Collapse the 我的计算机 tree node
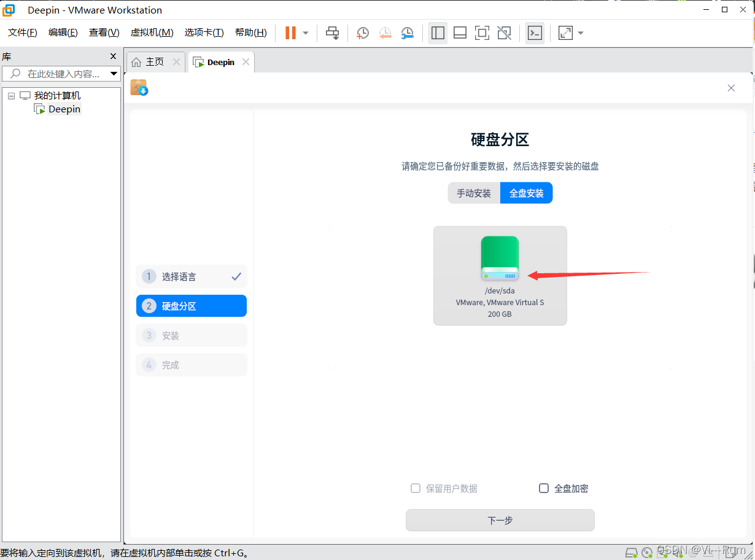 [x=12, y=96]
